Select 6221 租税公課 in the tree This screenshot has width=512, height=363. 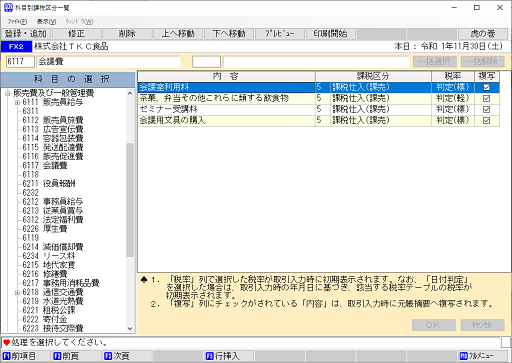tap(49, 310)
